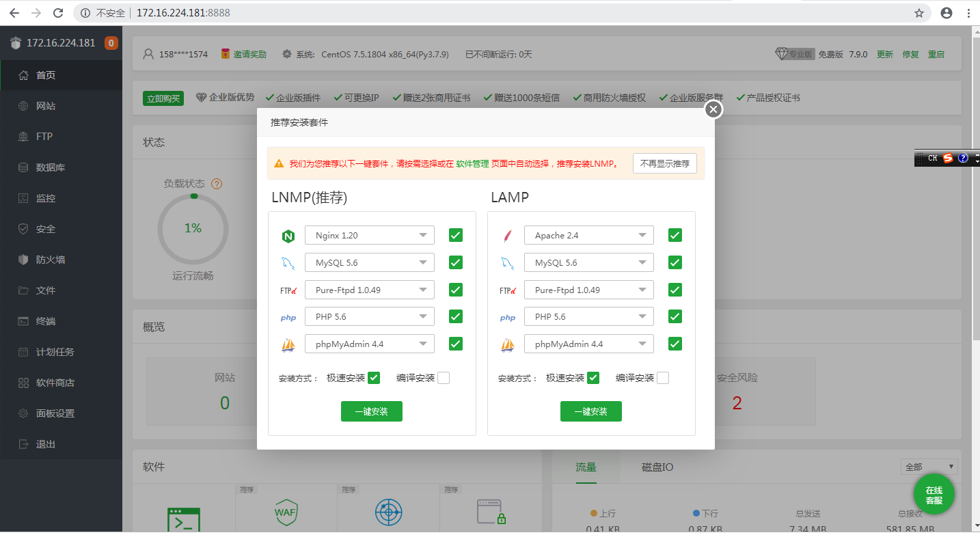Viewport: 980px width, 535px height.
Task: Click the 更新 link in the top bar
Action: pyautogui.click(x=885, y=54)
